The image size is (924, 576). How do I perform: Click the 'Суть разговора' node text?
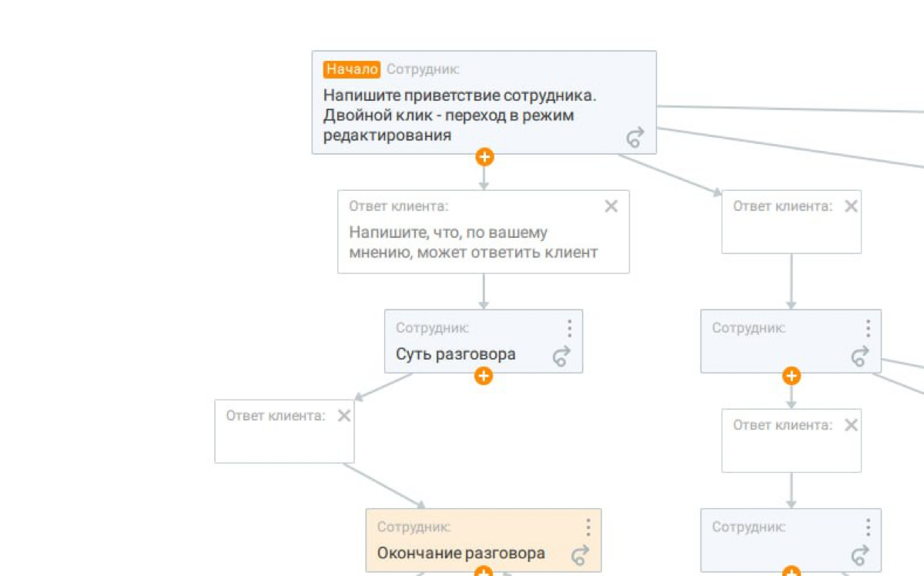coord(456,354)
